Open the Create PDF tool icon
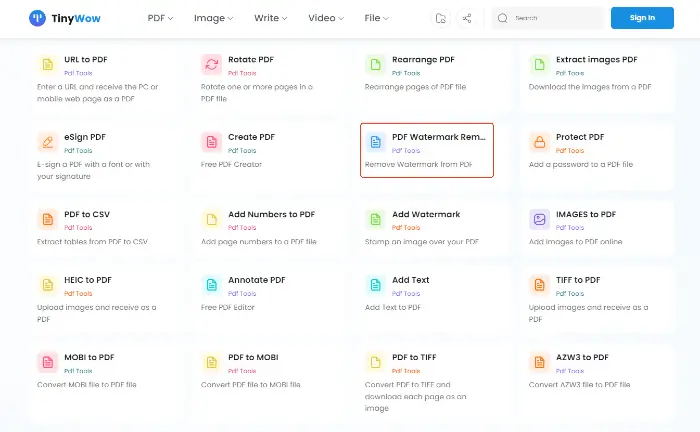700x432 pixels. pyautogui.click(x=212, y=142)
